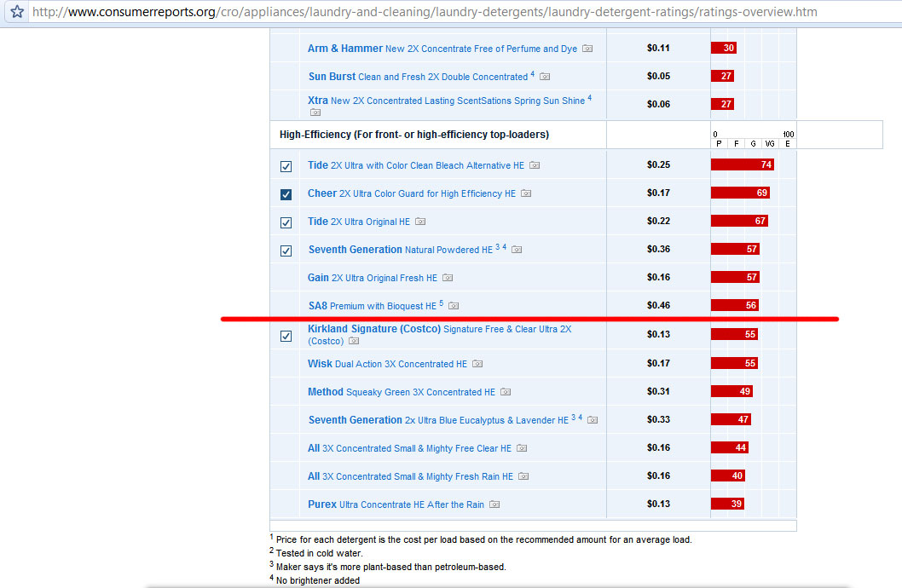Uncheck the Kirkland Signature (Costco) checkbox

pyautogui.click(x=286, y=337)
